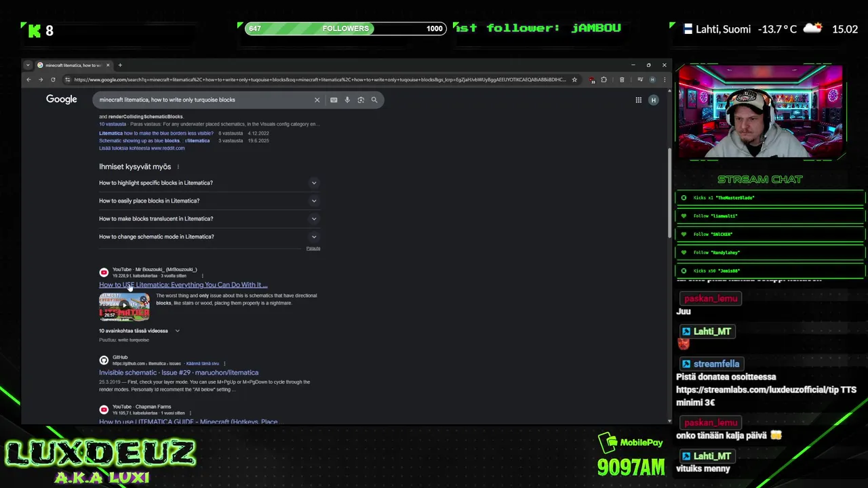Open the site info icon in address bar
This screenshot has width=868, height=488.
(67, 79)
